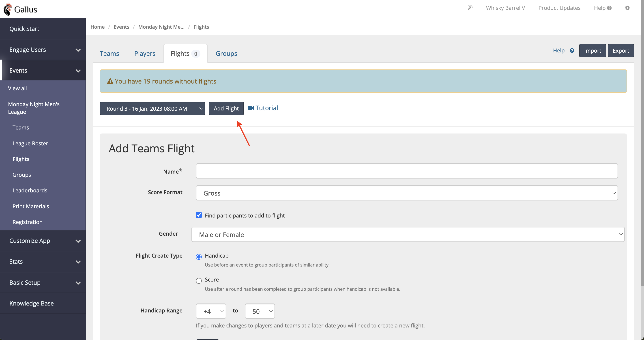Uncheck Find participants to add to flight

point(199,215)
